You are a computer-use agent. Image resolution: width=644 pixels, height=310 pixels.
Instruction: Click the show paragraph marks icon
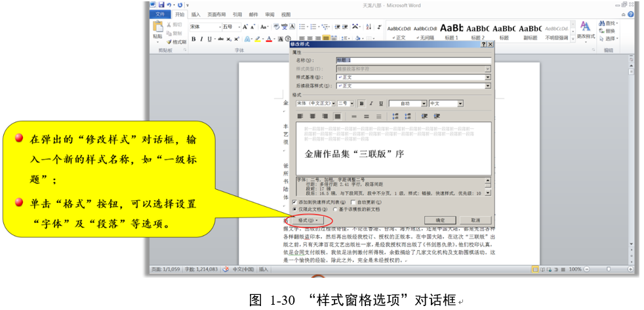tap(378, 27)
